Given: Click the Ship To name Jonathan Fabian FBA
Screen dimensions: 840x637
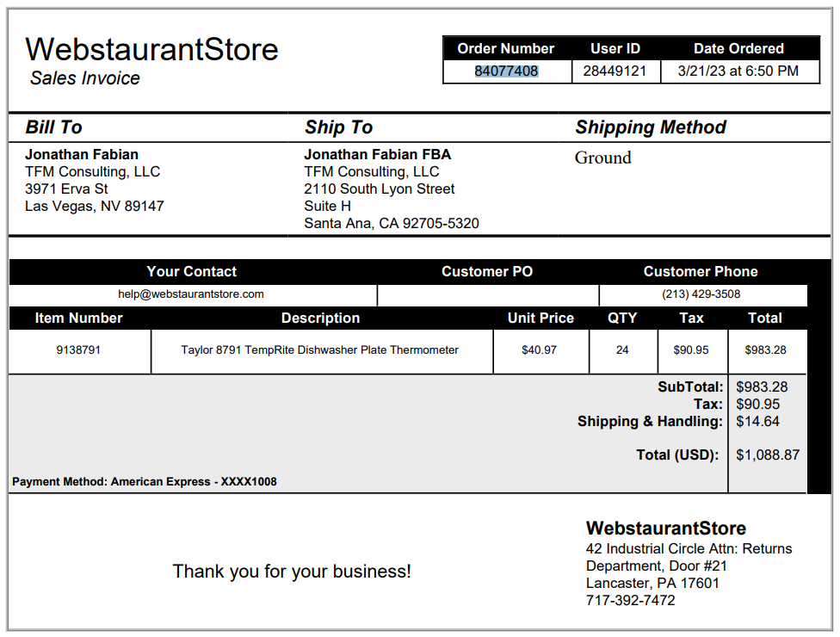Looking at the screenshot, I should [x=377, y=155].
